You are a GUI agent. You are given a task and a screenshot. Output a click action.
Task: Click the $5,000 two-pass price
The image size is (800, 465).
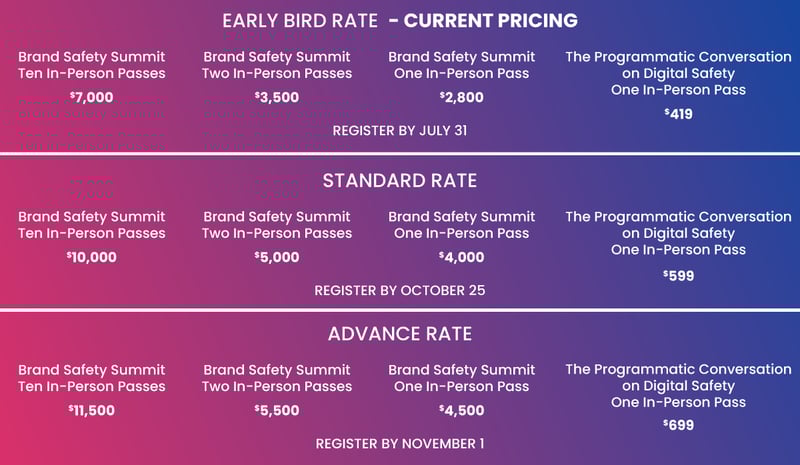(277, 257)
